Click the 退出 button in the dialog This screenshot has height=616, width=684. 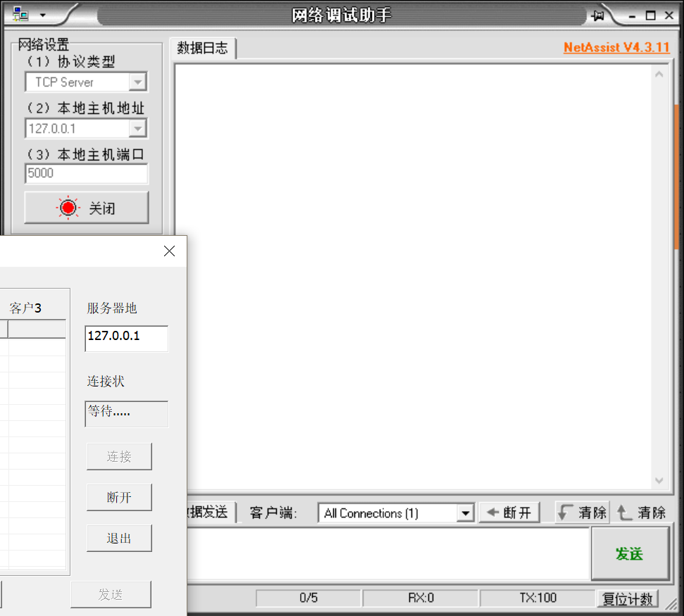(119, 538)
